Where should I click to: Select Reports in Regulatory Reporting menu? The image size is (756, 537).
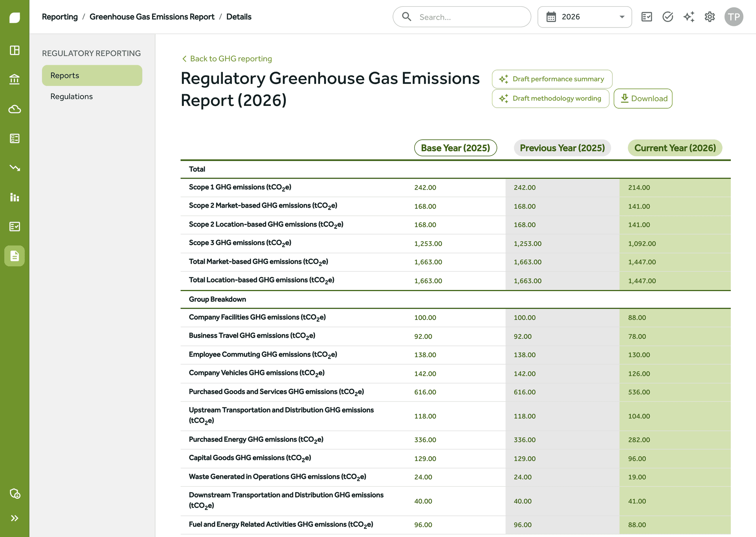tap(92, 76)
